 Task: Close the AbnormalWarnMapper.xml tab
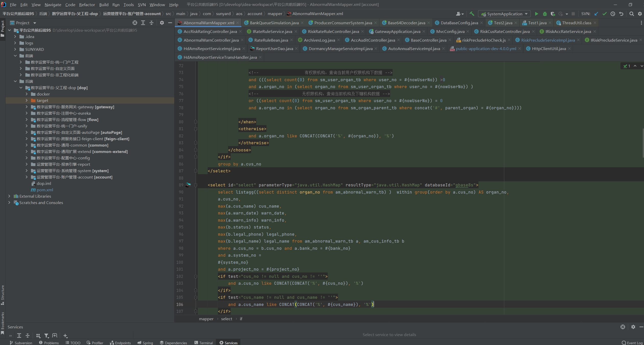tap(238, 23)
